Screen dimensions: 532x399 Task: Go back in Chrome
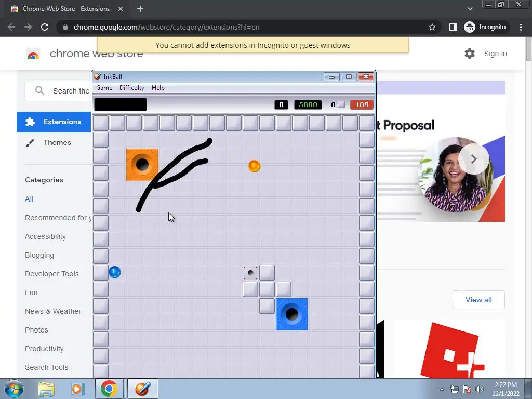coord(11,27)
